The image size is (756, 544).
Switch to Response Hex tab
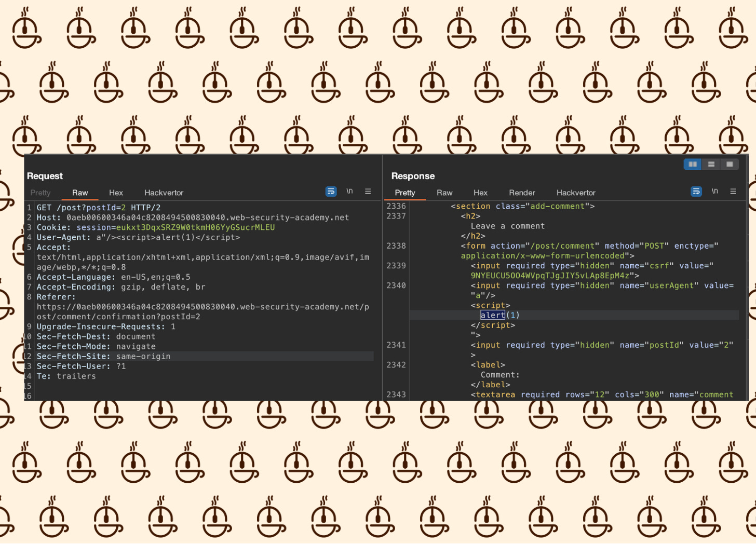click(x=480, y=193)
